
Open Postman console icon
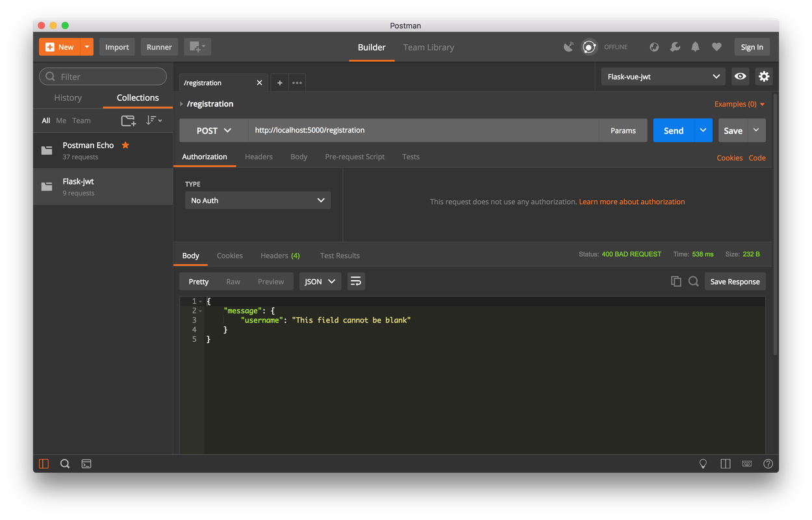[86, 463]
